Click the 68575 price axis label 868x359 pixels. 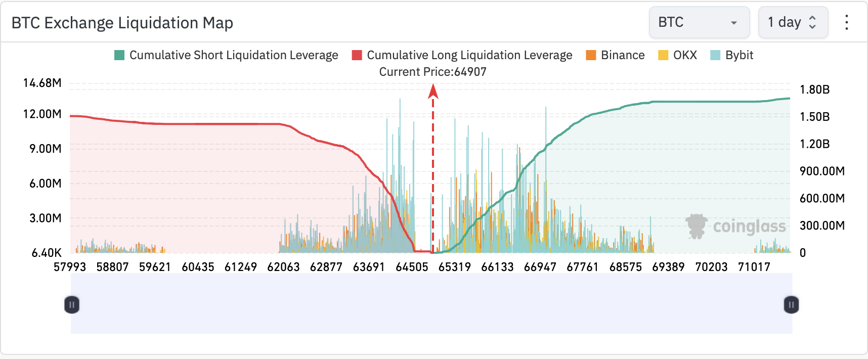click(626, 267)
